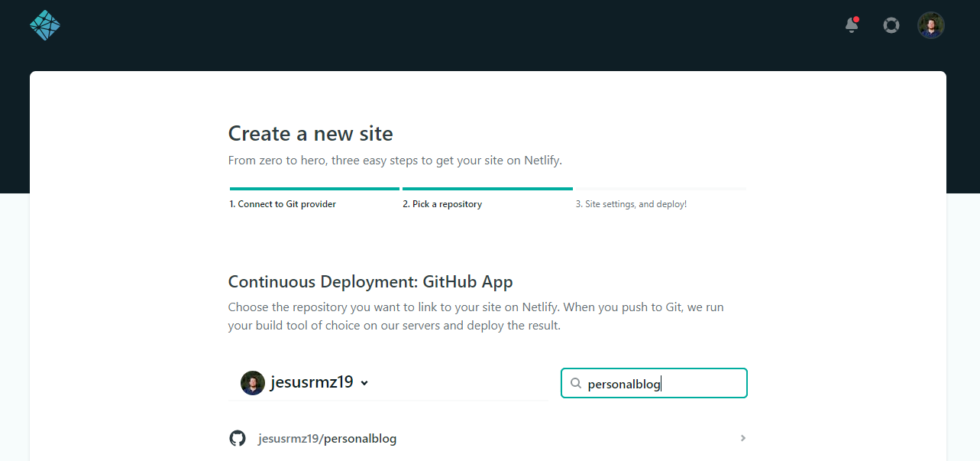
Task: Open the notifications bell
Action: [x=852, y=25]
